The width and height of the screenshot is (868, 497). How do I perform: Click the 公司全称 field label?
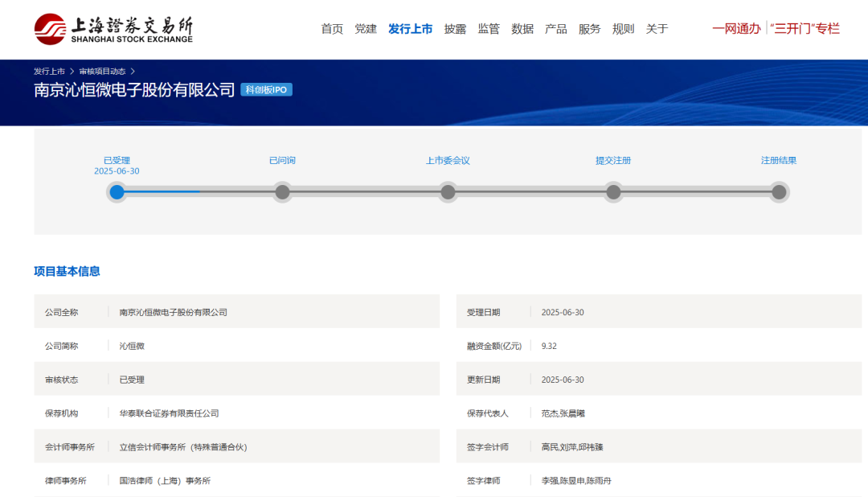click(x=61, y=313)
